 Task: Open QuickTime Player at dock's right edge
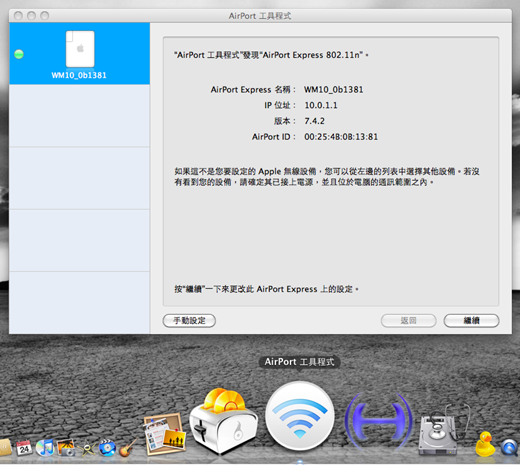[x=510, y=448]
